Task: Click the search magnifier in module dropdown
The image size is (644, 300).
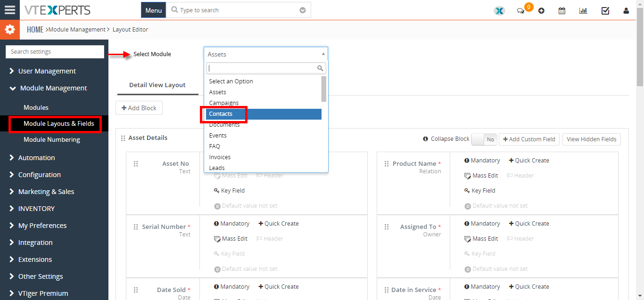Action: coord(321,68)
